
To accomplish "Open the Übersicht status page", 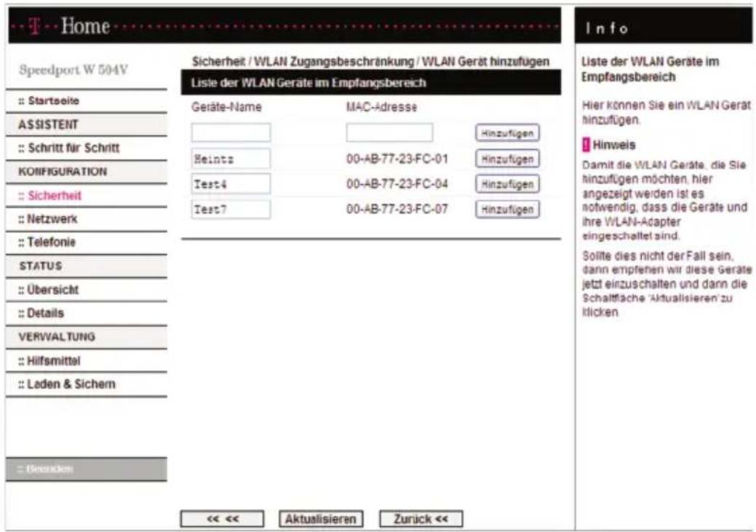I will coord(48,290).
